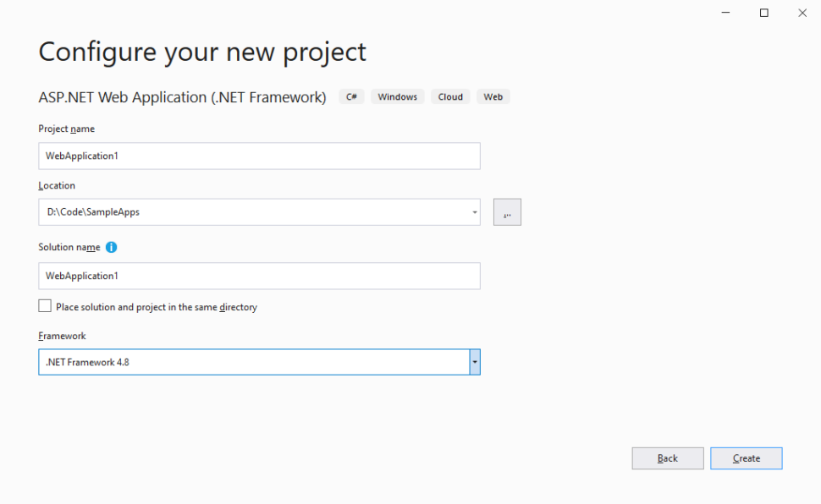Screen dimensions: 821x504
Task: Expand the Location path dropdown arrow
Action: click(472, 211)
